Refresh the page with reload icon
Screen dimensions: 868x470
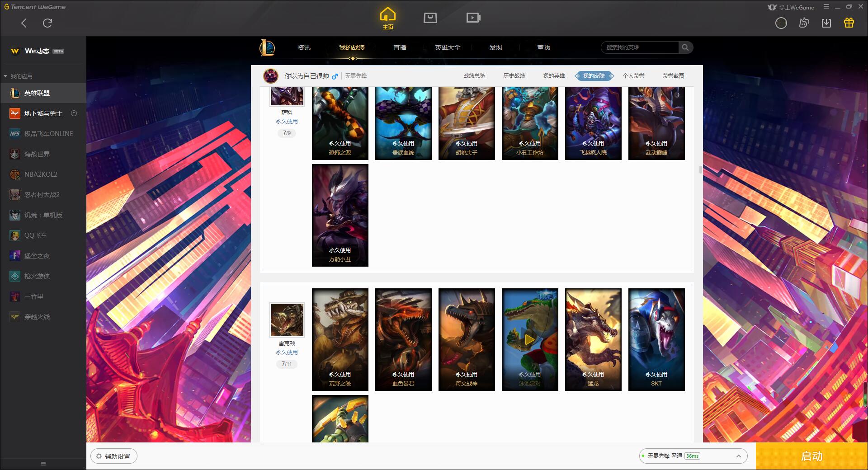[47, 23]
